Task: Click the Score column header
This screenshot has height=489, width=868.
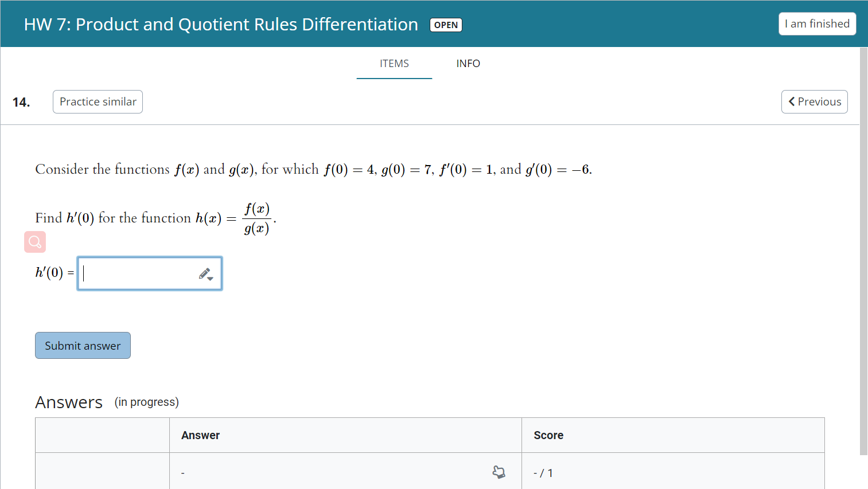Action: click(x=548, y=435)
